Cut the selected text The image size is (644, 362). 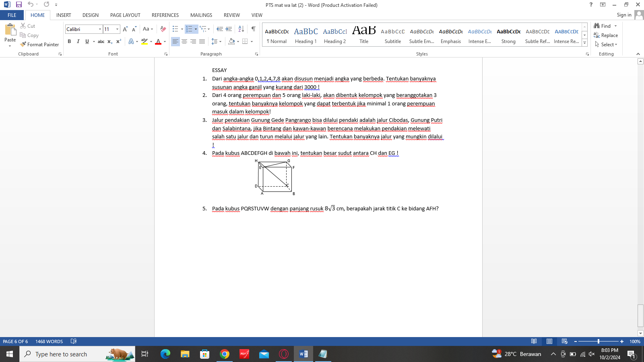click(28, 26)
